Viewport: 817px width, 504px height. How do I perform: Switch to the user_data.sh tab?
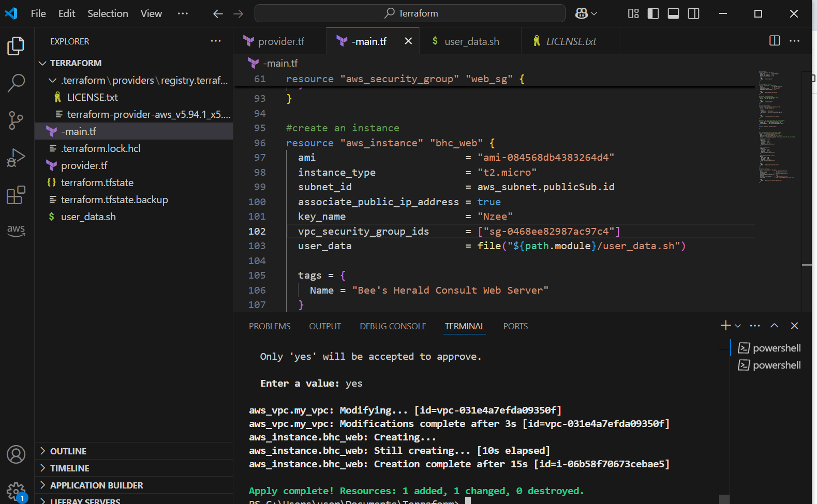[x=470, y=41]
